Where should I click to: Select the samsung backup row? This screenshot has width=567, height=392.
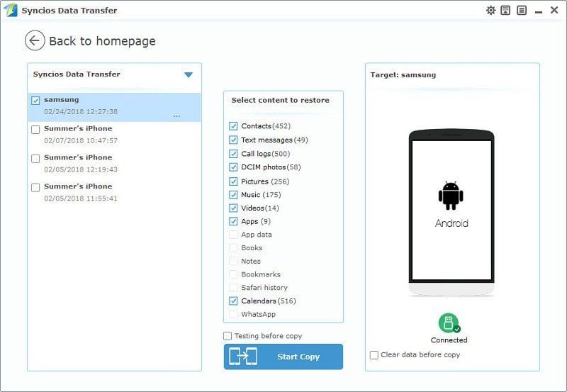(x=114, y=107)
